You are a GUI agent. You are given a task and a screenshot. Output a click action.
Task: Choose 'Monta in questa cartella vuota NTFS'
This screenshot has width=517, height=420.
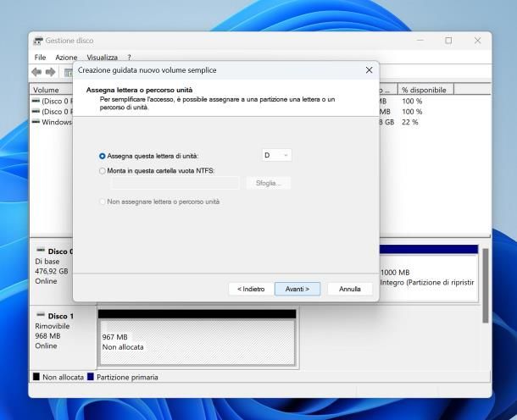(103, 170)
